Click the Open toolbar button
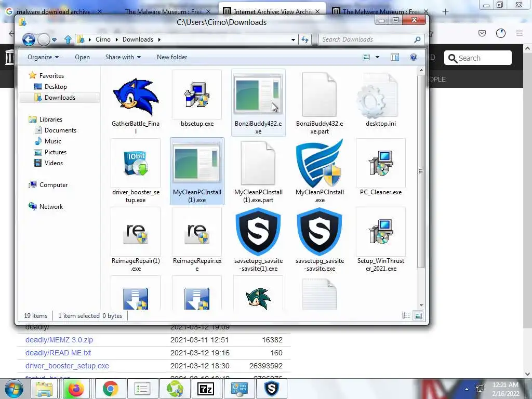532x399 pixels. (x=83, y=57)
